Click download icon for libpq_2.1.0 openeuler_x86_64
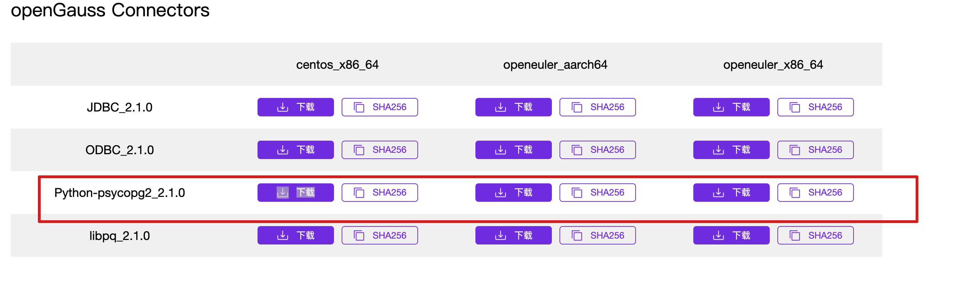980x282 pixels. coord(718,235)
